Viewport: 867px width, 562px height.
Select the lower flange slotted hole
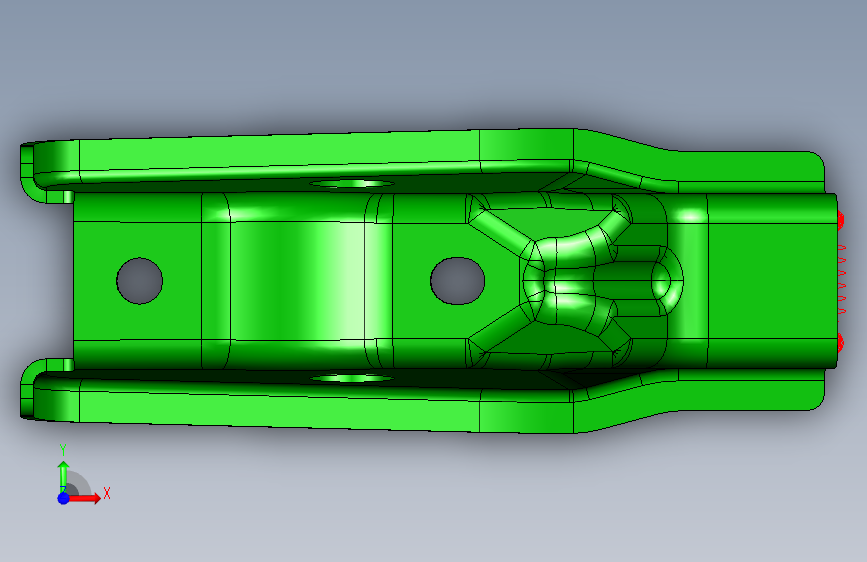tap(352, 378)
